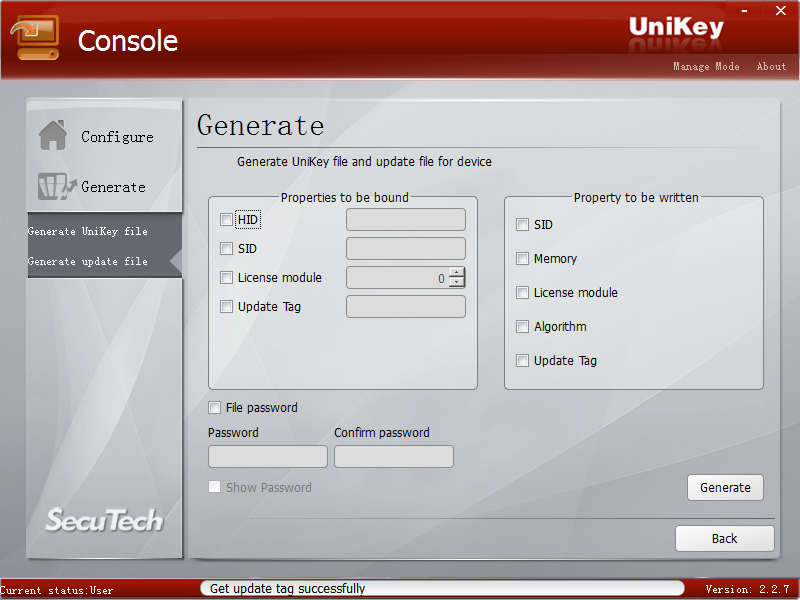The width and height of the screenshot is (800, 600).
Task: Check SID under Property to be written
Action: tap(522, 224)
